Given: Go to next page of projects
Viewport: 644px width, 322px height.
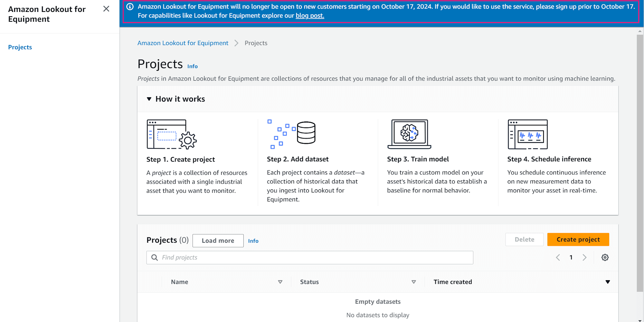Looking at the screenshot, I should [x=584, y=258].
